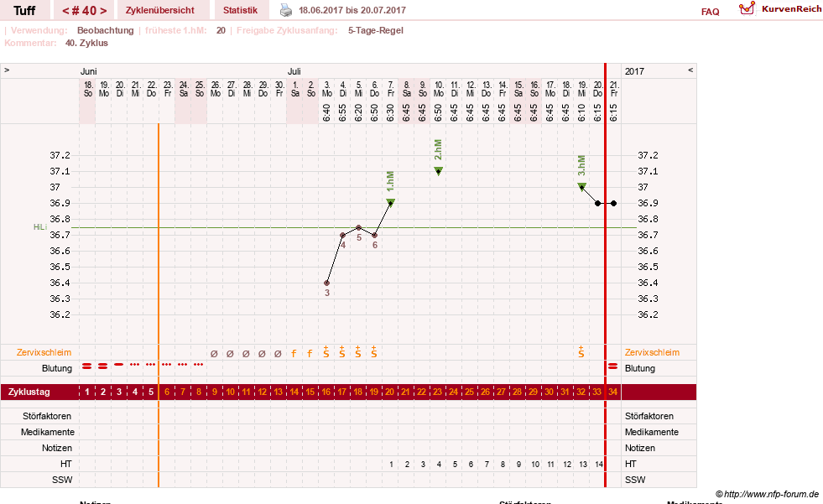
Task: Click the 1.hM green triangle marker
Action: click(x=390, y=202)
